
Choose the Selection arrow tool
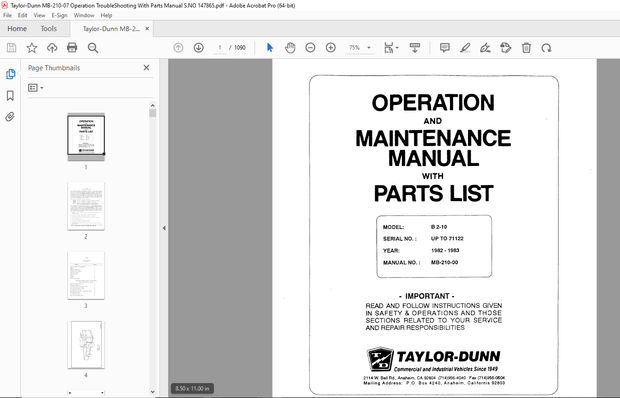[270, 48]
